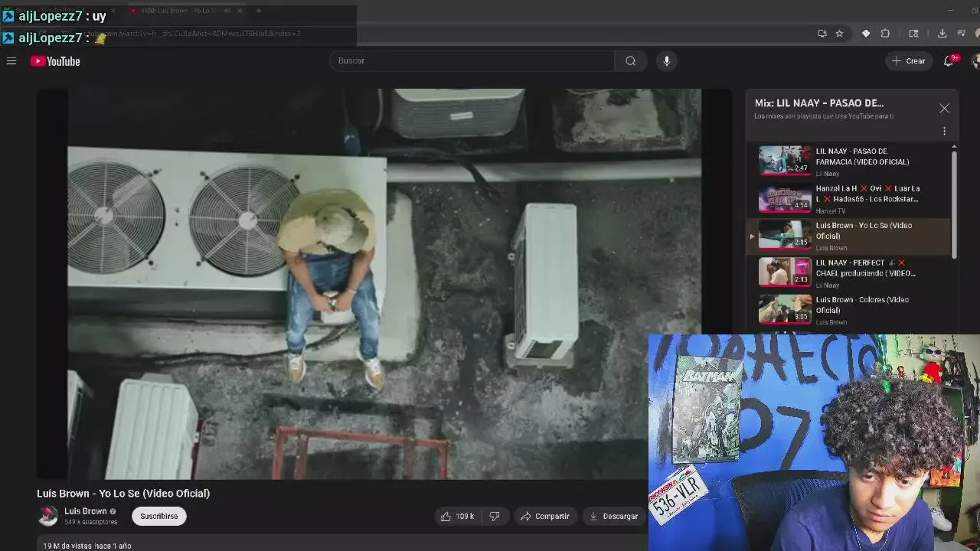
Task: Select Luis Brown - Yo Lo Se in playlist
Action: point(850,236)
